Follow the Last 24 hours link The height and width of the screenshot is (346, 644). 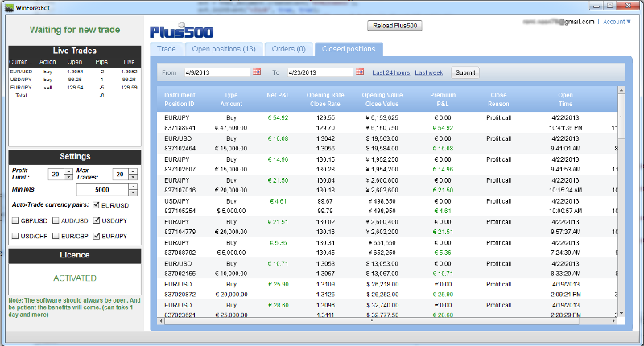[x=391, y=72]
